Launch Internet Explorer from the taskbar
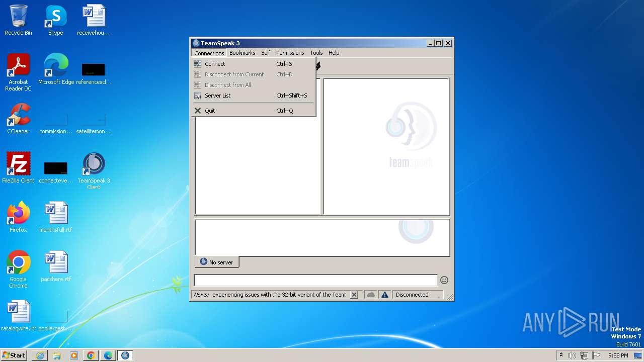 40,355
